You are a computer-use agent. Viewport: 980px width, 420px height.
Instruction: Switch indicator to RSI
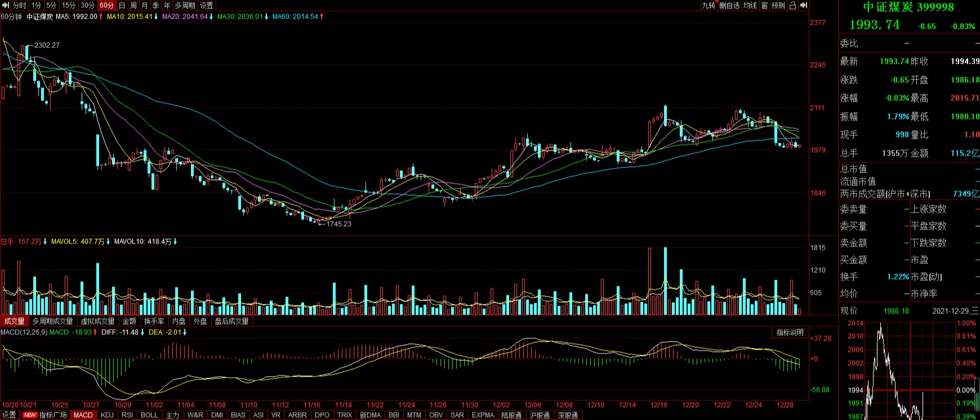(127, 415)
